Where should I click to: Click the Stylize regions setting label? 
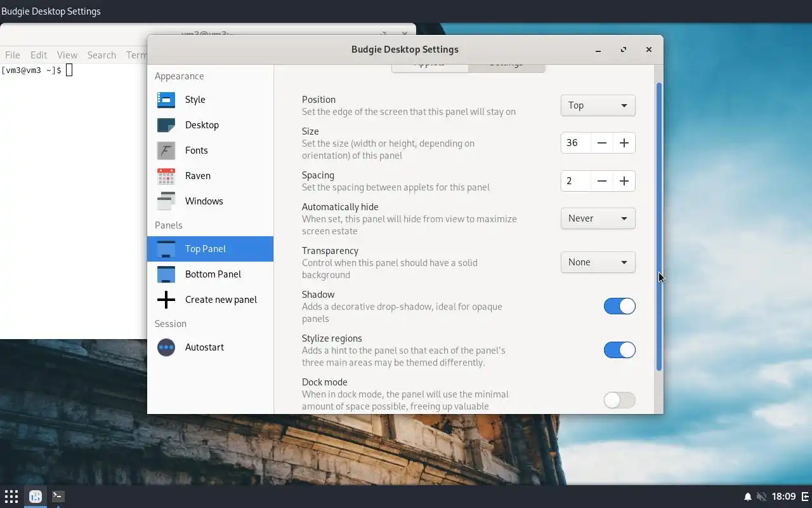[x=332, y=338]
